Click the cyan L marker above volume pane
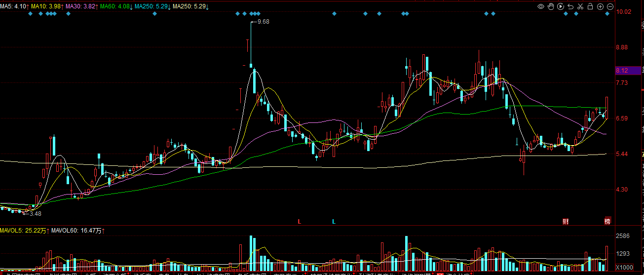 334,222
